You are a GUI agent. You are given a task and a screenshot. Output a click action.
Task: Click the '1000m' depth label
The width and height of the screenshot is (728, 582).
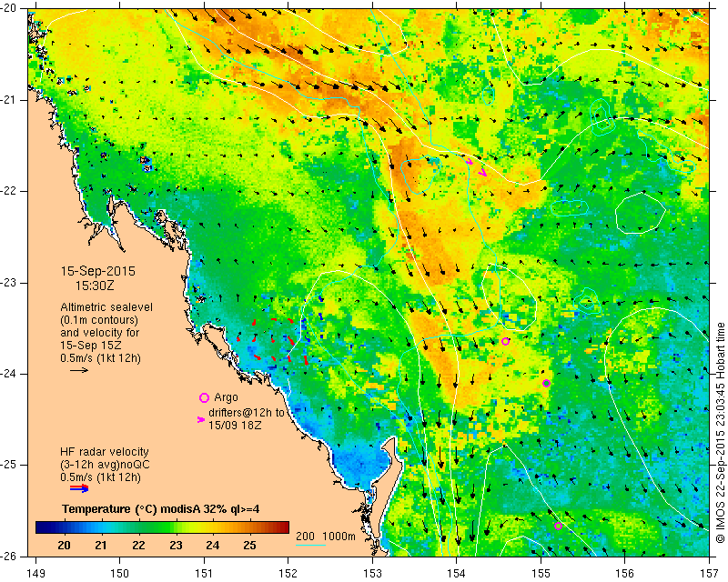pyautogui.click(x=339, y=536)
